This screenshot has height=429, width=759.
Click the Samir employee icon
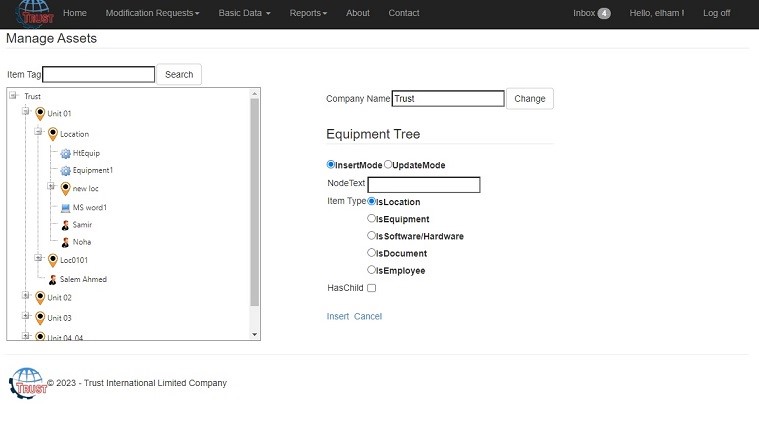[65, 225]
